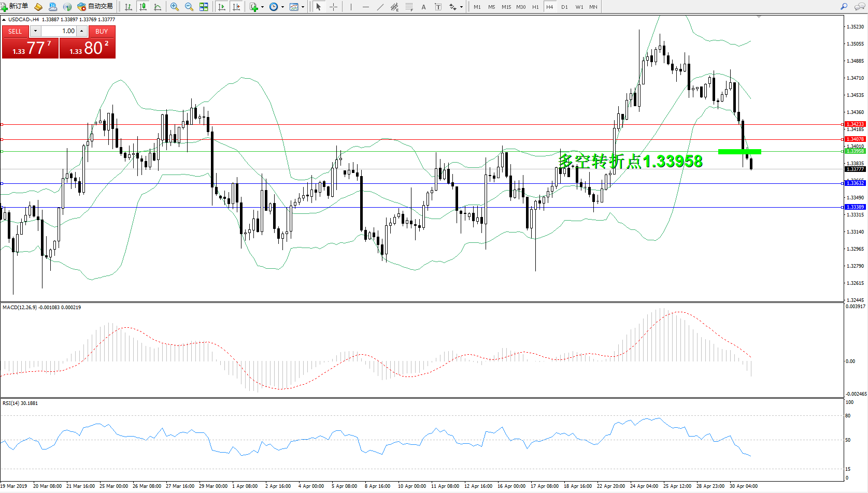The width and height of the screenshot is (868, 493).
Task: Open the search magnifier icon
Action: coord(844,7)
